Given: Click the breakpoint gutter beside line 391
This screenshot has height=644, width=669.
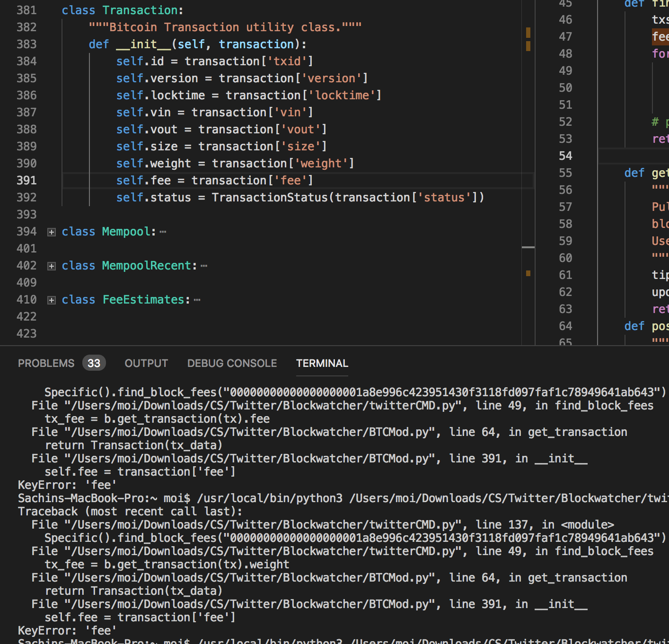Looking at the screenshot, I should click(9, 180).
